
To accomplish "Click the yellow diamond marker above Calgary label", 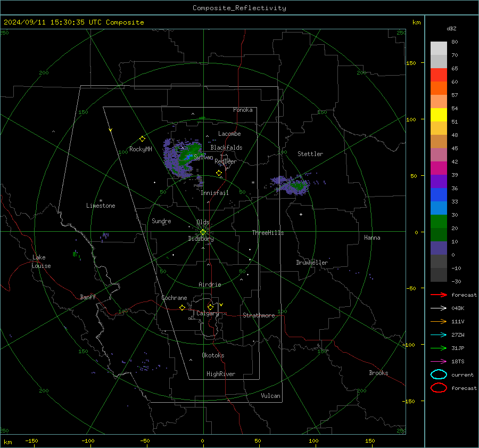I will click(210, 307).
